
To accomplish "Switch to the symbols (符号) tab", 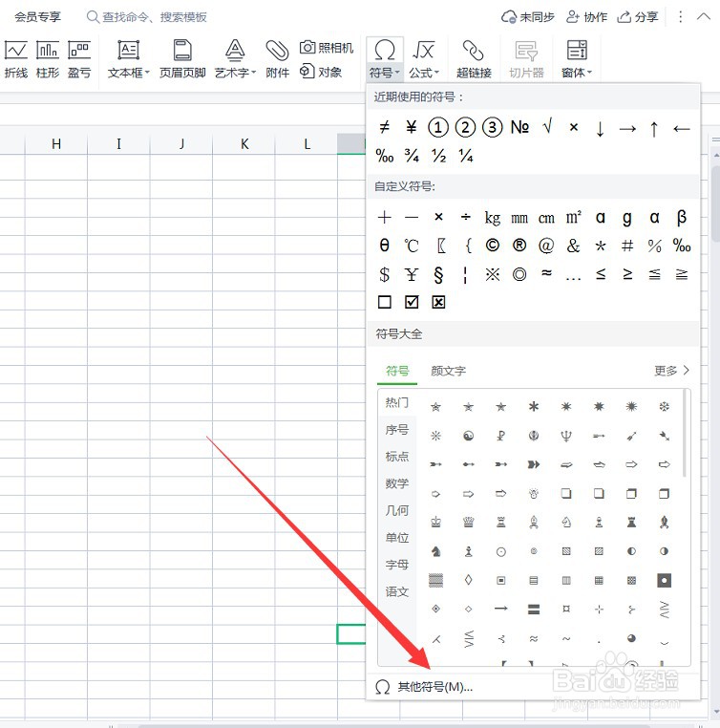I will point(397,371).
